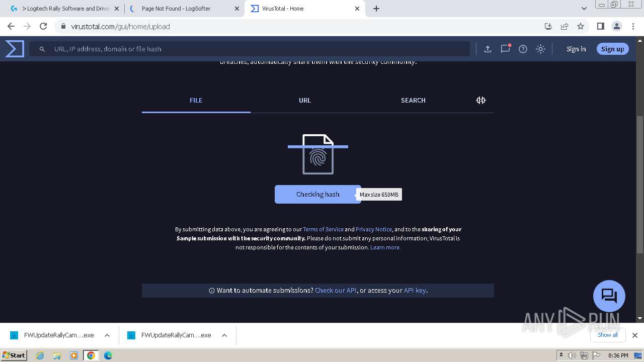
Task: Close the VirusTotal Home tab
Action: click(357, 9)
